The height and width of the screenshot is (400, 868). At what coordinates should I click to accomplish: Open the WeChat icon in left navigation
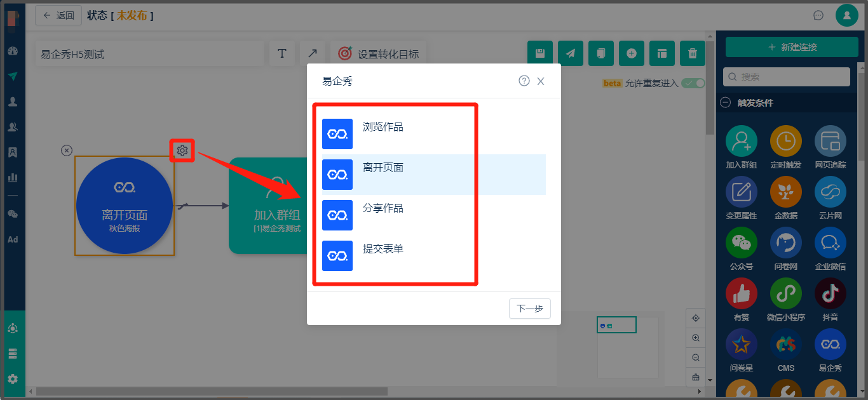pos(13,214)
